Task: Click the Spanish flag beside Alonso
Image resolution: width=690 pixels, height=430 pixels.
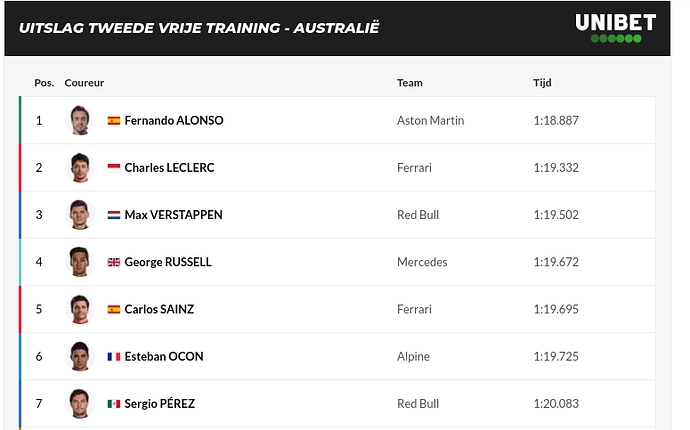Action: coord(114,121)
